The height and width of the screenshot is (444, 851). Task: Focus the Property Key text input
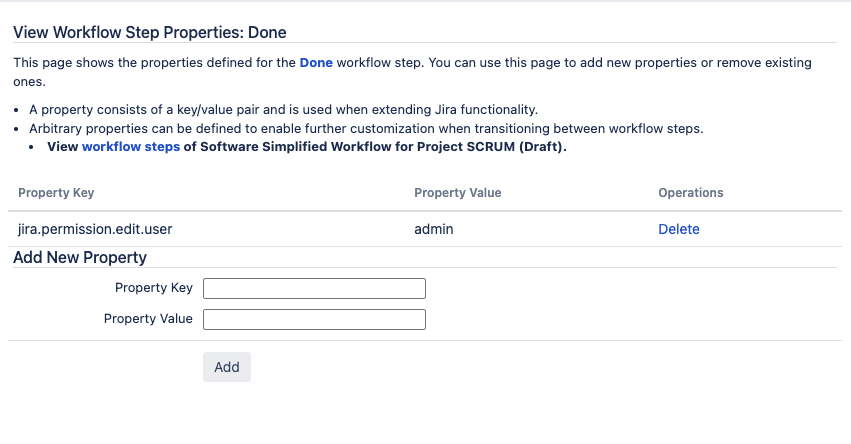tap(314, 288)
